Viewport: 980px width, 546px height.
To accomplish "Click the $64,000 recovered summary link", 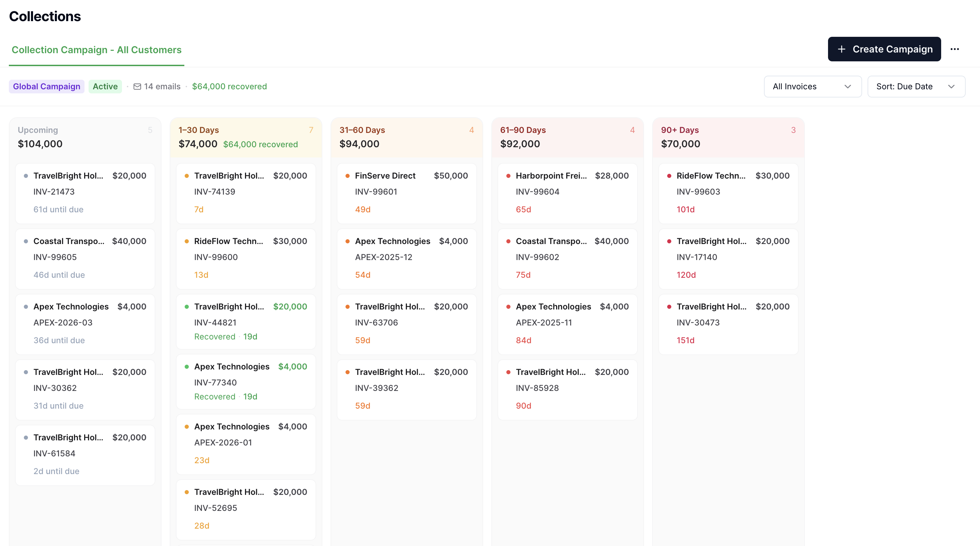I will [229, 87].
